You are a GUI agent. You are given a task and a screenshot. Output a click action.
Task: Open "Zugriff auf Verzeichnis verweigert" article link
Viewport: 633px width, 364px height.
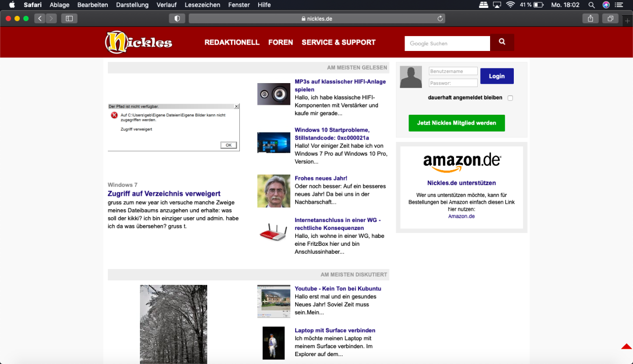(164, 193)
